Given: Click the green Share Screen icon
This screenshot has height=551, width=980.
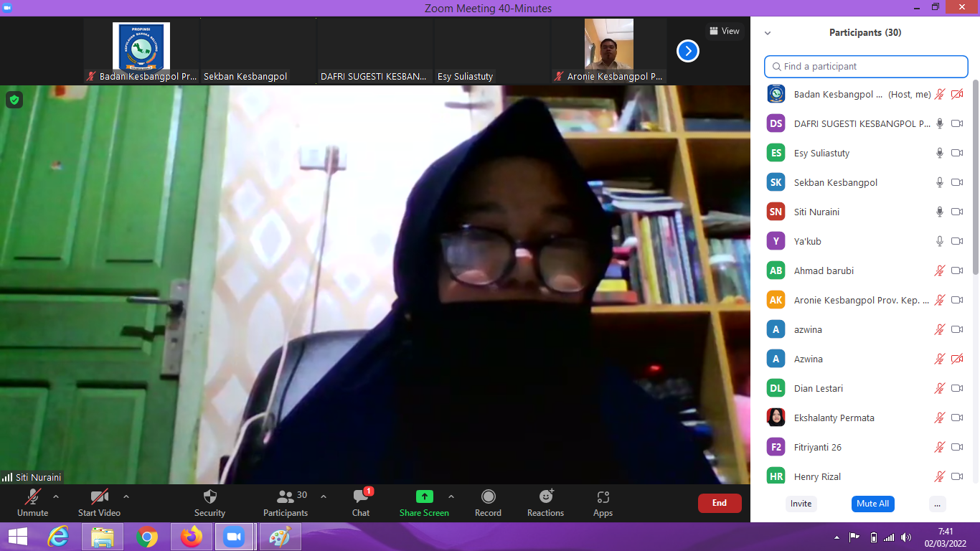Looking at the screenshot, I should pyautogui.click(x=424, y=496).
